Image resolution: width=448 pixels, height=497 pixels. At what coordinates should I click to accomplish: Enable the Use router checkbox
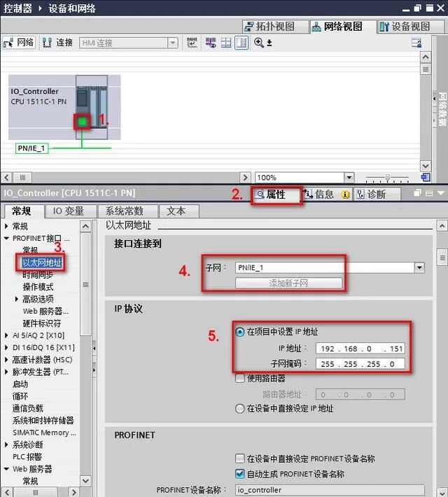coord(240,378)
